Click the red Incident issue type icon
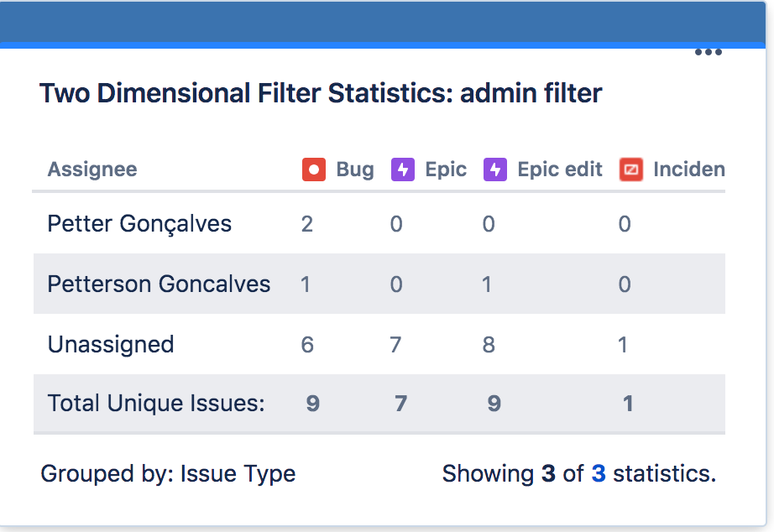774x532 pixels. [x=630, y=169]
